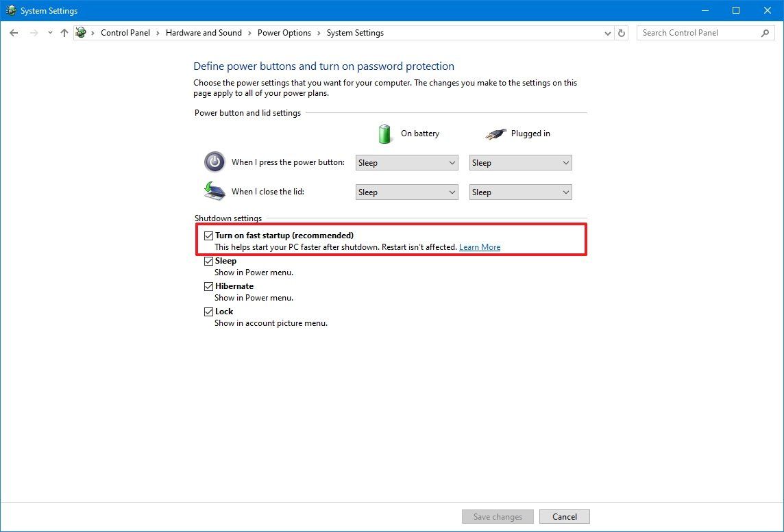Uncheck Sleep in Shutdown settings
Image resolution: width=784 pixels, height=532 pixels.
[x=208, y=261]
